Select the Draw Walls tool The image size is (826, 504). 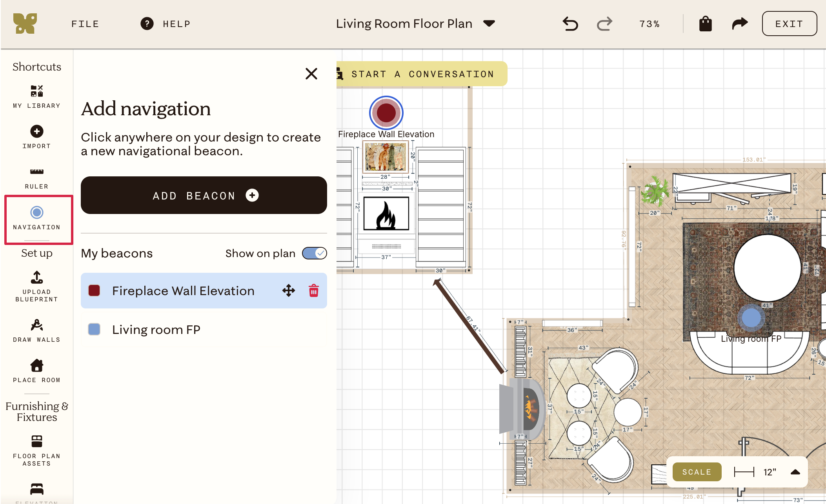click(36, 331)
